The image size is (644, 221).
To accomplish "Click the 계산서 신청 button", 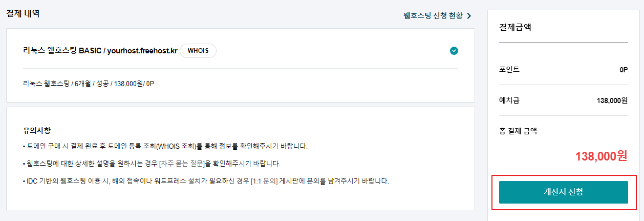I will pos(564,192).
